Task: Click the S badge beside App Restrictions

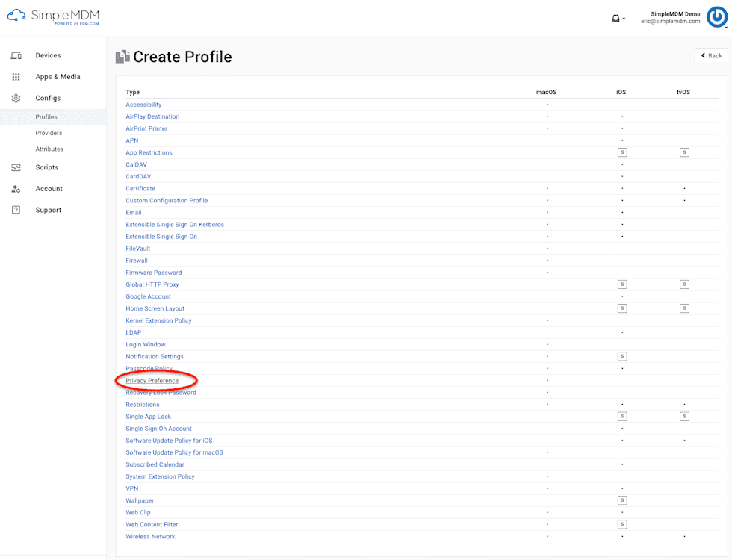Action: (x=622, y=152)
